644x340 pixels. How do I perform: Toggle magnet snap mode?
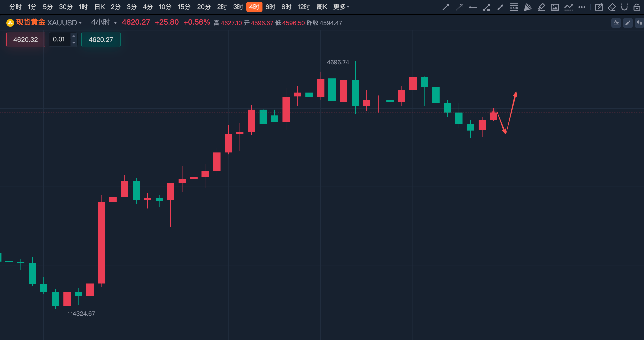[624, 7]
